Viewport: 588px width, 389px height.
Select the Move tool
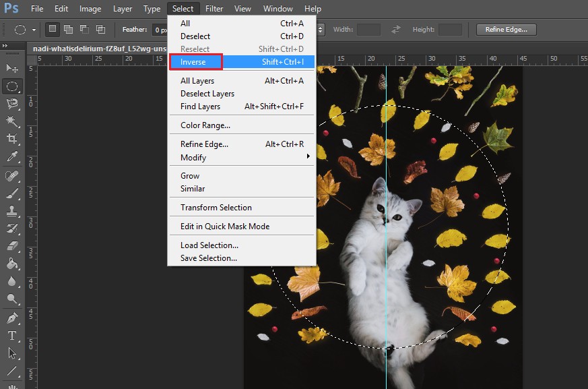coord(12,68)
